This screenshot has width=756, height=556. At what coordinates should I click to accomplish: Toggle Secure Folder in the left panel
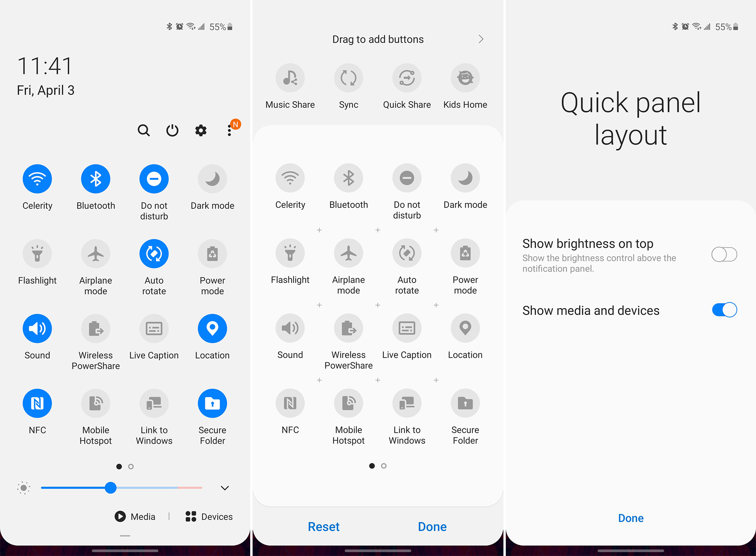[212, 403]
